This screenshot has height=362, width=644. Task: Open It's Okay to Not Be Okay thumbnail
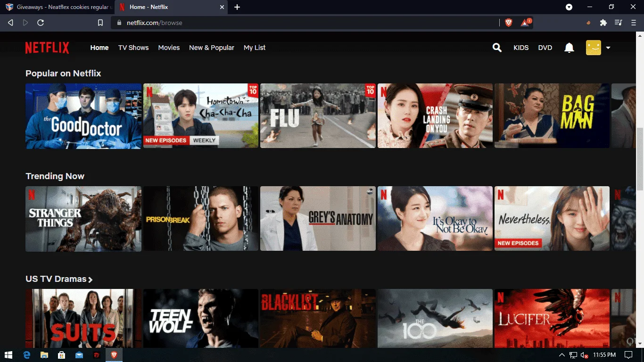(435, 219)
